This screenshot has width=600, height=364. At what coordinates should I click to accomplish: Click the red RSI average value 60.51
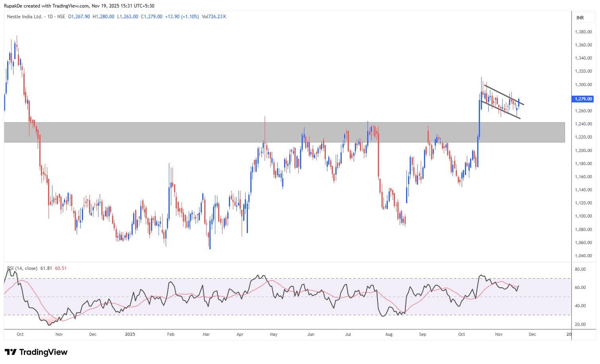click(61, 268)
